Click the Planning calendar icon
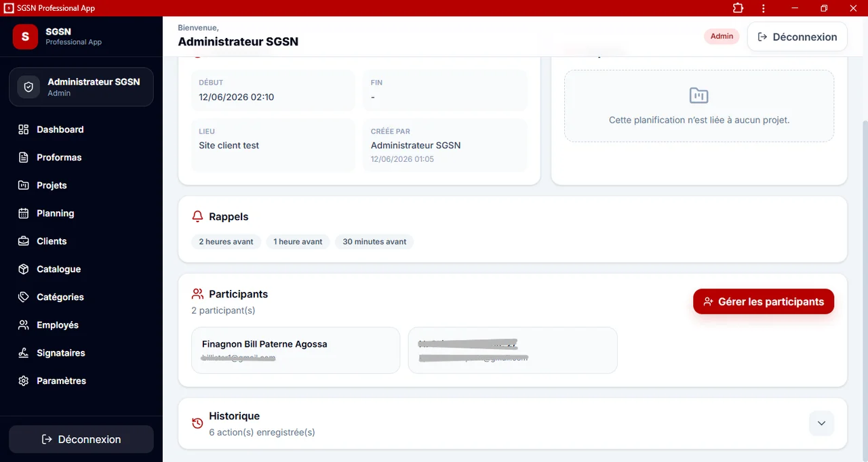Viewport: 868px width, 462px height. tap(24, 213)
